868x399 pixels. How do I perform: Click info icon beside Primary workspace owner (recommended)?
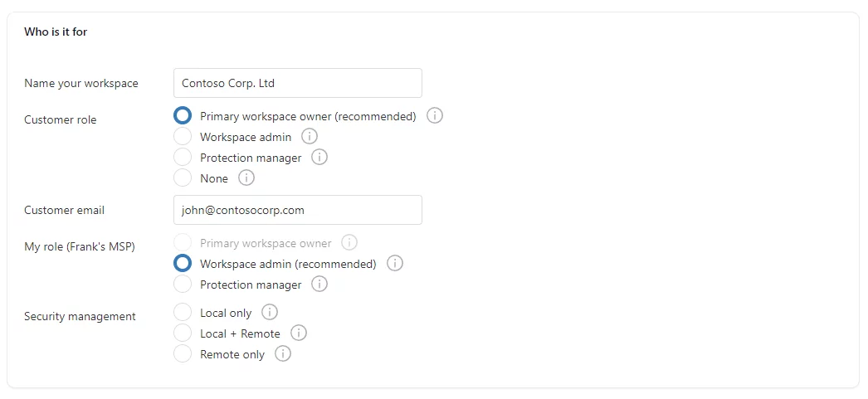[x=435, y=116]
